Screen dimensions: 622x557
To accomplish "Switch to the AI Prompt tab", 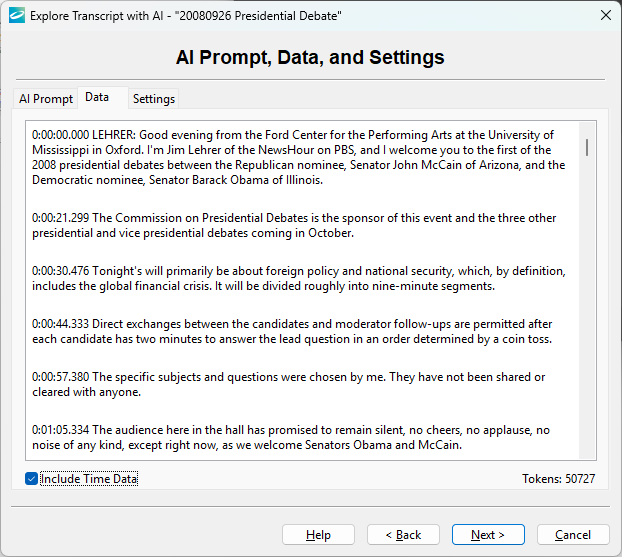I will [x=46, y=99].
